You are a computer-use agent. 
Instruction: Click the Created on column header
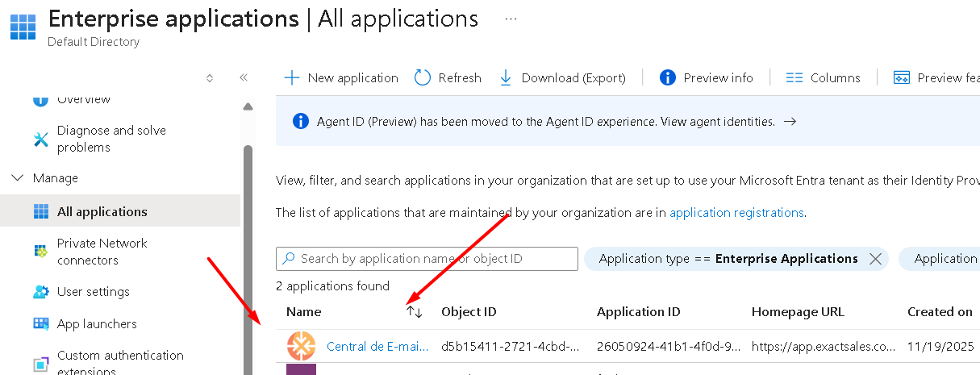pyautogui.click(x=940, y=311)
